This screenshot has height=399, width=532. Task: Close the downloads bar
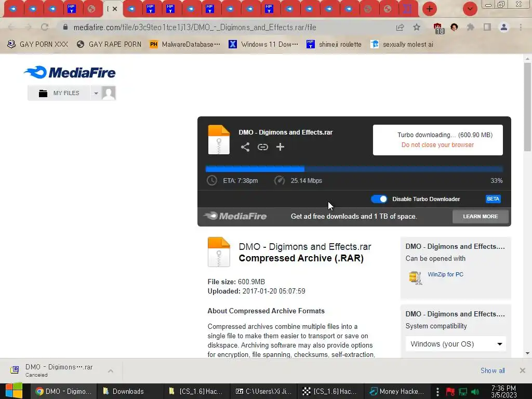coord(522,370)
